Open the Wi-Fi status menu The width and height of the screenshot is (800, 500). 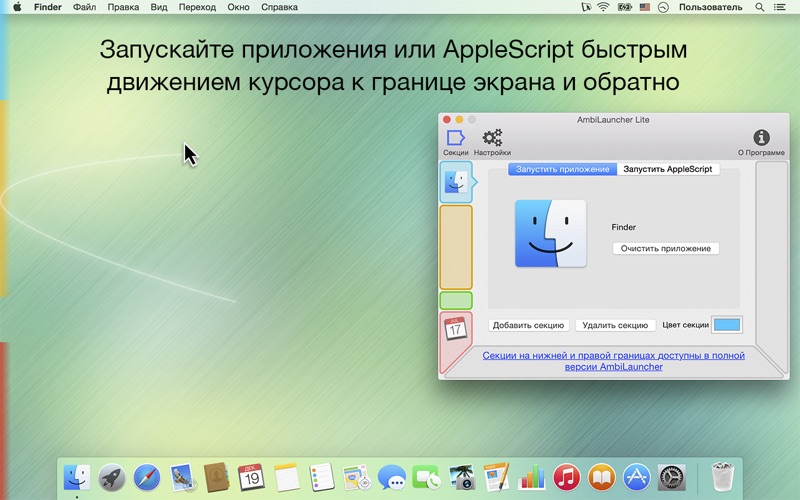[x=604, y=7]
